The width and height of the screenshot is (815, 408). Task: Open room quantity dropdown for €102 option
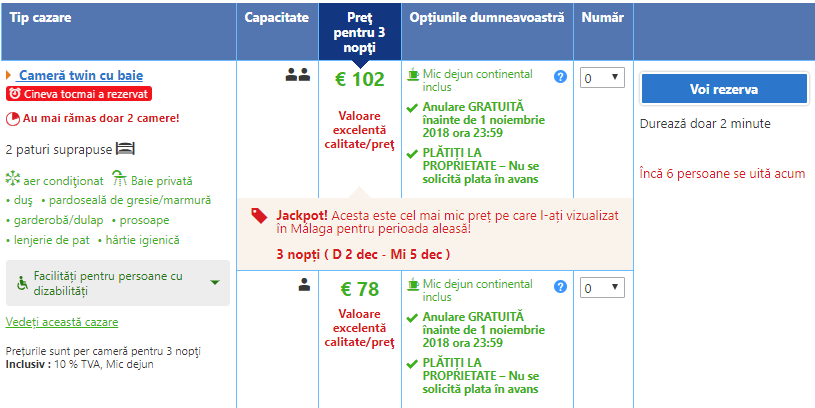[602, 78]
